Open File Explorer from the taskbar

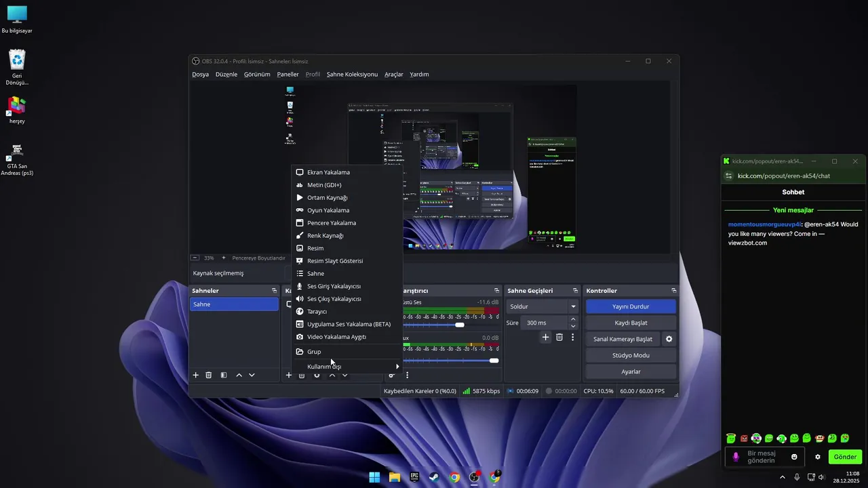[x=395, y=477]
